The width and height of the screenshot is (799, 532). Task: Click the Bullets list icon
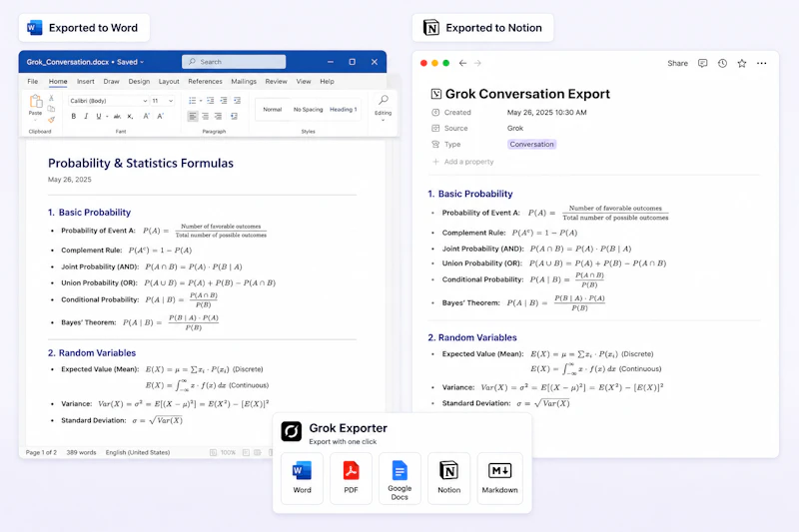click(x=192, y=101)
